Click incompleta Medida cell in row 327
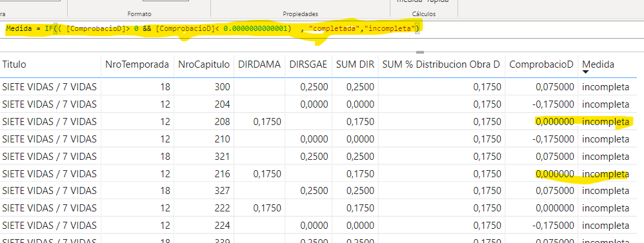 pos(605,191)
